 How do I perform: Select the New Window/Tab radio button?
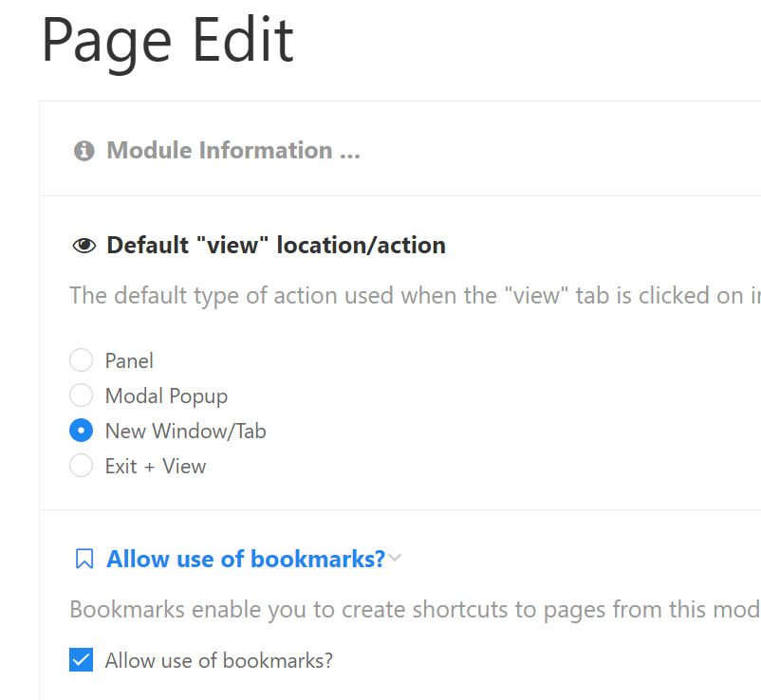click(x=82, y=431)
